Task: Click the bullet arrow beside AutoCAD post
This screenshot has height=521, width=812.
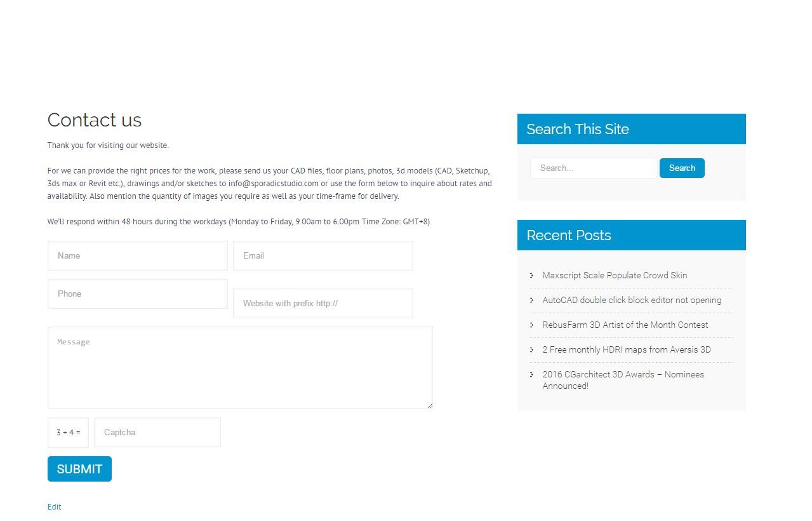Action: [x=532, y=300]
